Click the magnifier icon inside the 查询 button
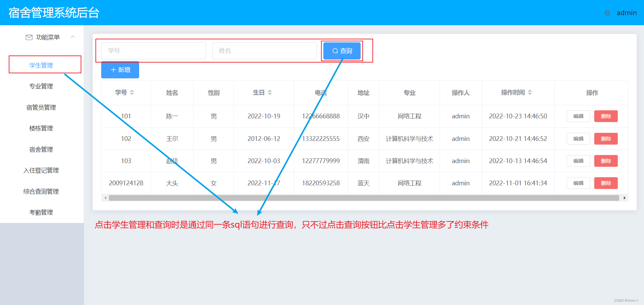This screenshot has height=305, width=644. point(335,51)
